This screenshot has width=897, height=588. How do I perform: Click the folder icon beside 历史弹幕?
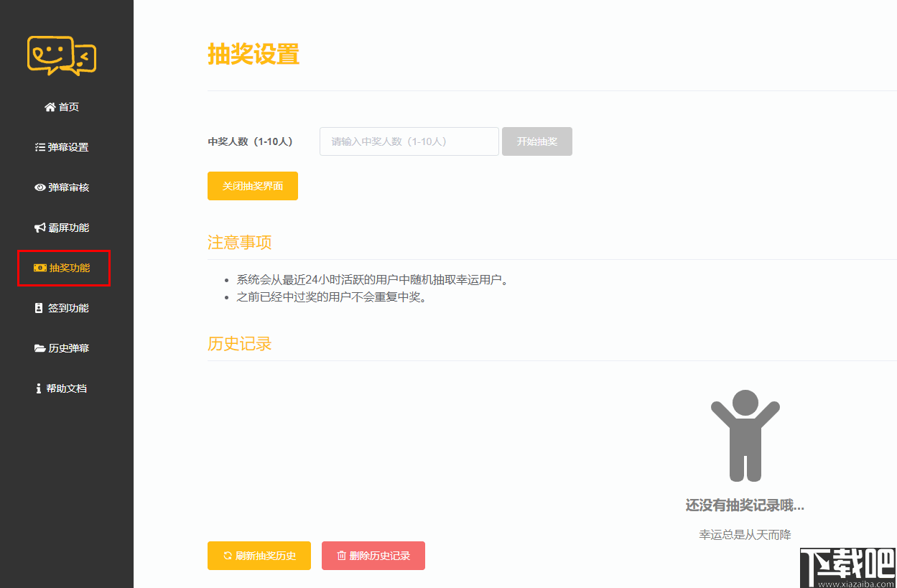pos(40,347)
